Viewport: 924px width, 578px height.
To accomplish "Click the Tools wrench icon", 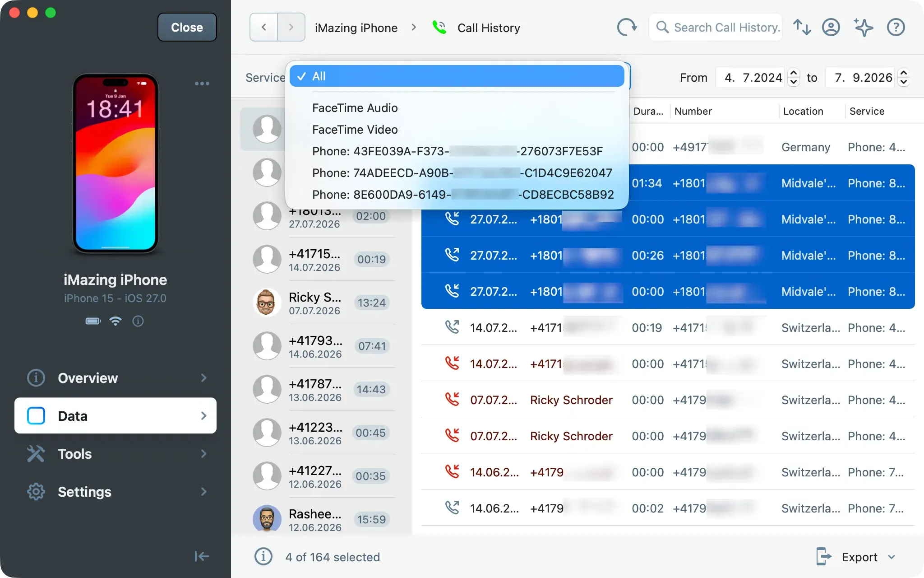I will [36, 454].
